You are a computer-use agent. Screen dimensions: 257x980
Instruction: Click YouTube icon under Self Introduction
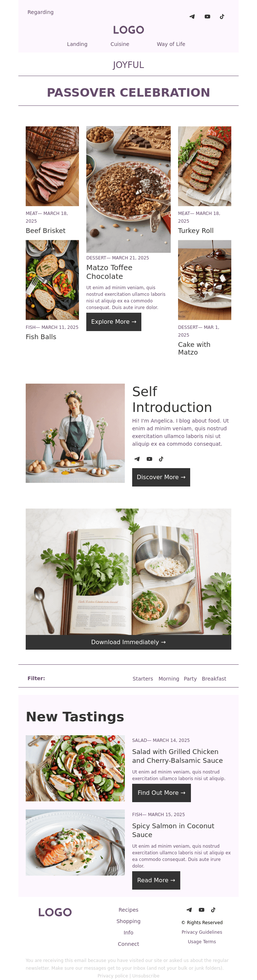pos(149,459)
